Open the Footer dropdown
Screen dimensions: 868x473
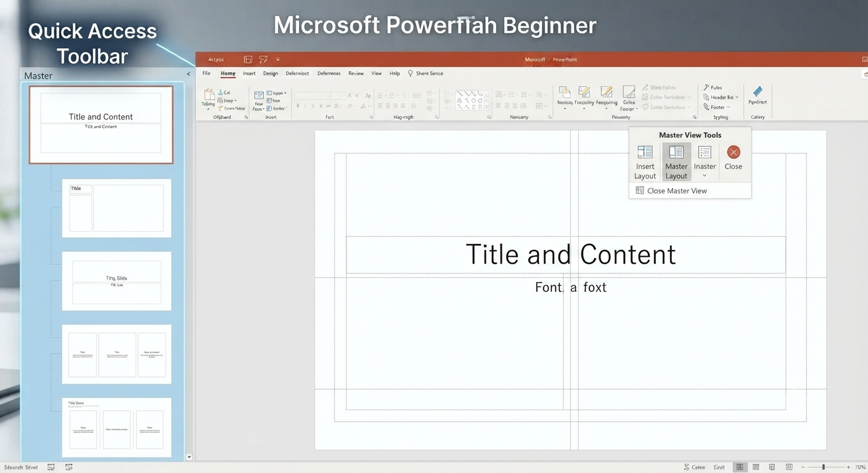(717, 107)
